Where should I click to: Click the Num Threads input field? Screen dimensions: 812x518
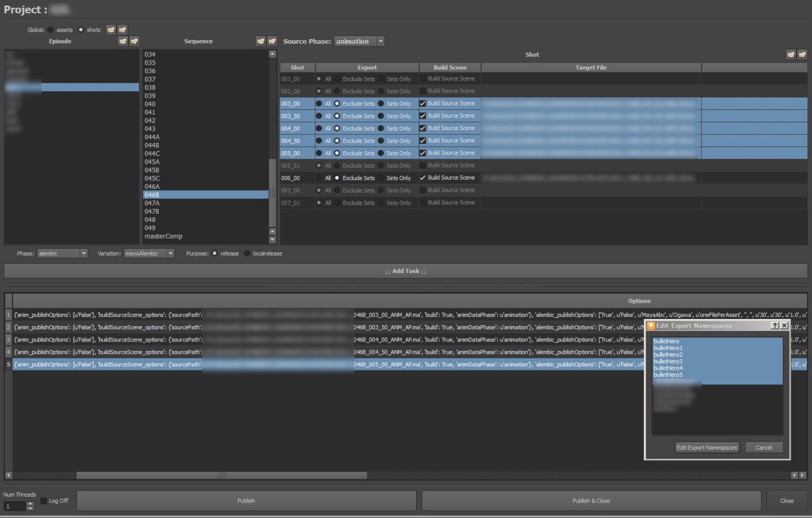point(15,506)
